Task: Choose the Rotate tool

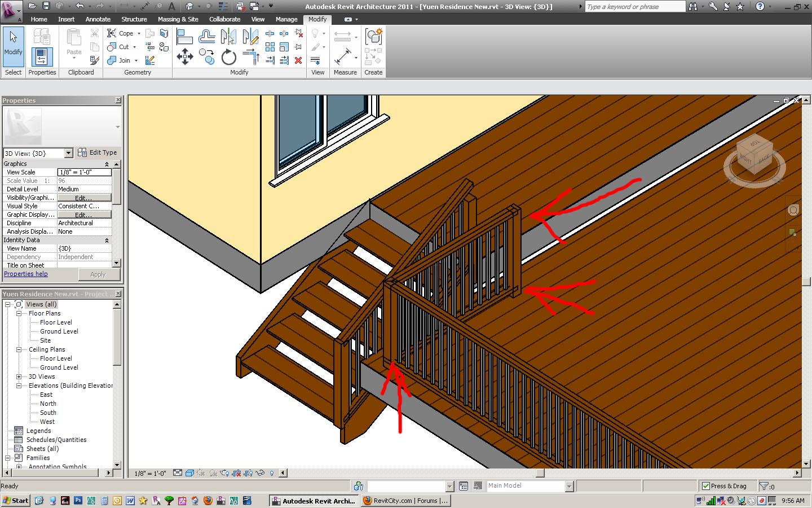Action: (228, 56)
